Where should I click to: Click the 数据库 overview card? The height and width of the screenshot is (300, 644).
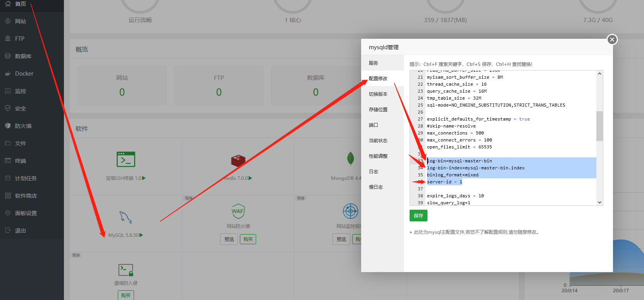coord(316,86)
